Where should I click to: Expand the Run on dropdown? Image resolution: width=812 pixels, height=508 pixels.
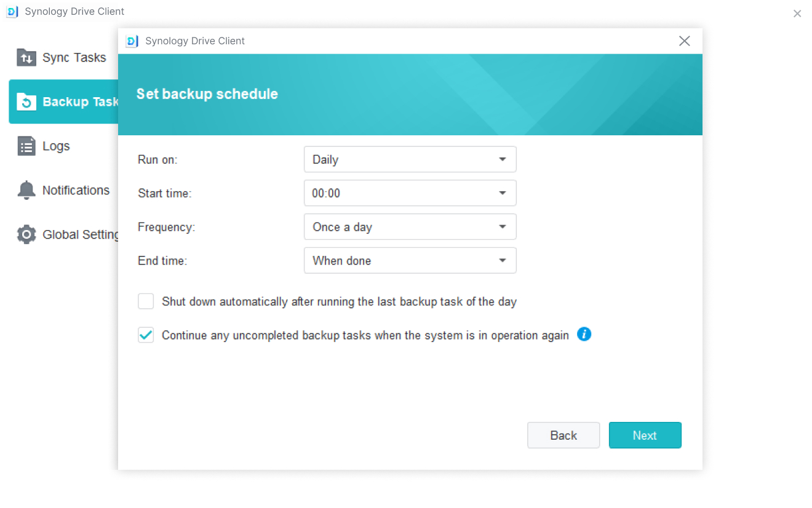(x=410, y=159)
